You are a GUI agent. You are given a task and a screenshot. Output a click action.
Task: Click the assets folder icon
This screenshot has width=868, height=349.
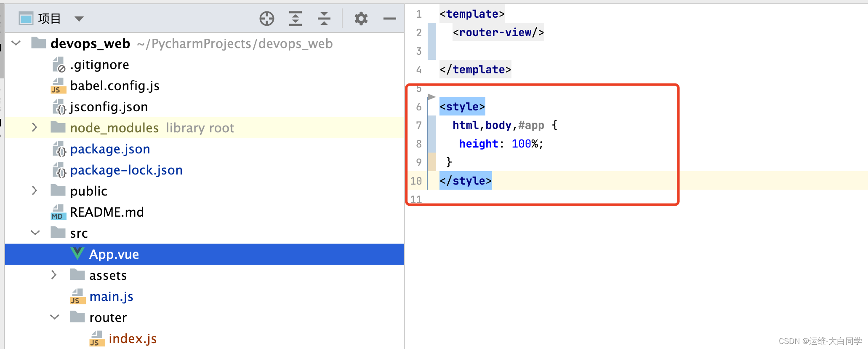77,274
